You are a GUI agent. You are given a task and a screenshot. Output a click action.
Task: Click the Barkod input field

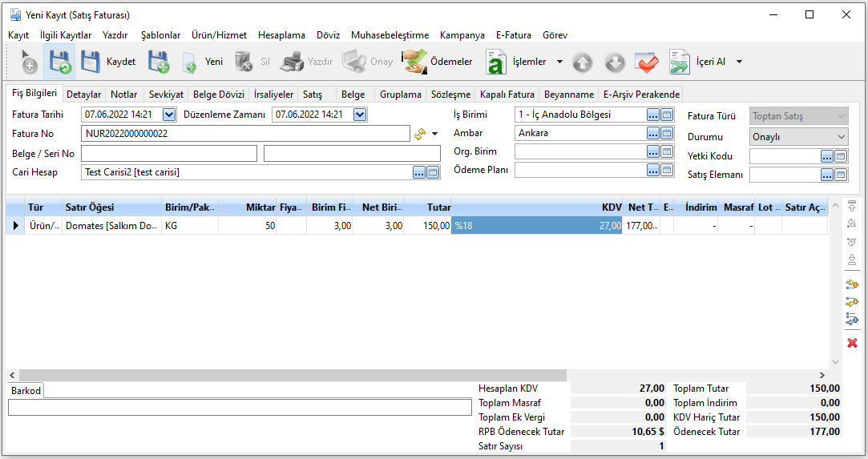(240, 408)
